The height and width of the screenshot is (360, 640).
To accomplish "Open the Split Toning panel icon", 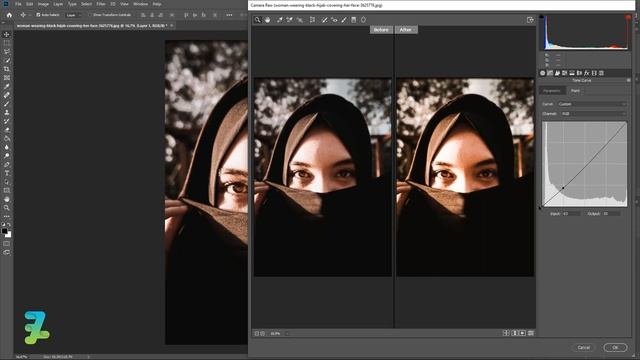I will click(x=572, y=73).
